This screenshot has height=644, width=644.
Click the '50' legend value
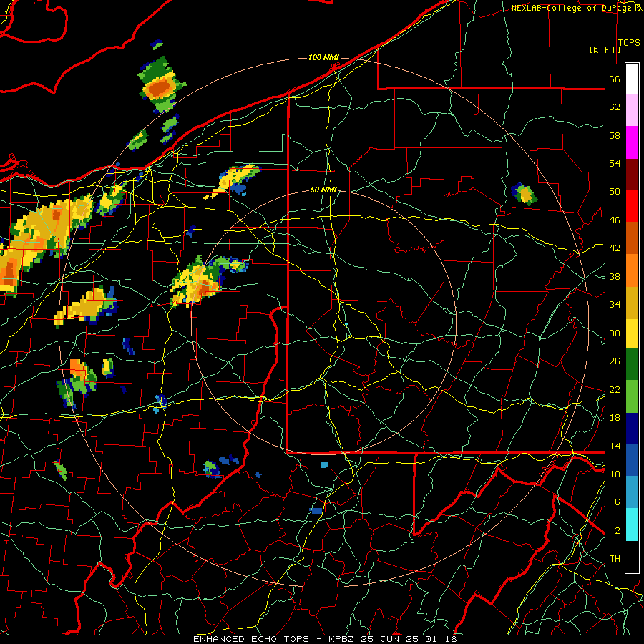click(x=615, y=192)
